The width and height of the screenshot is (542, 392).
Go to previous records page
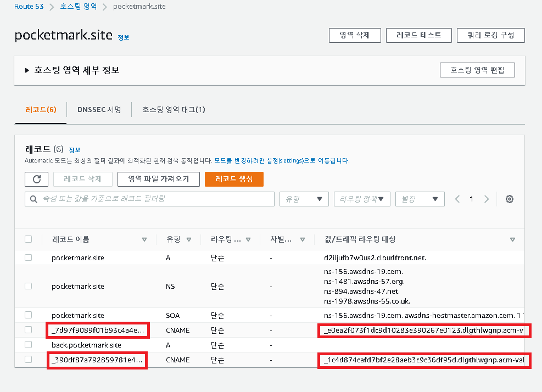click(x=457, y=199)
